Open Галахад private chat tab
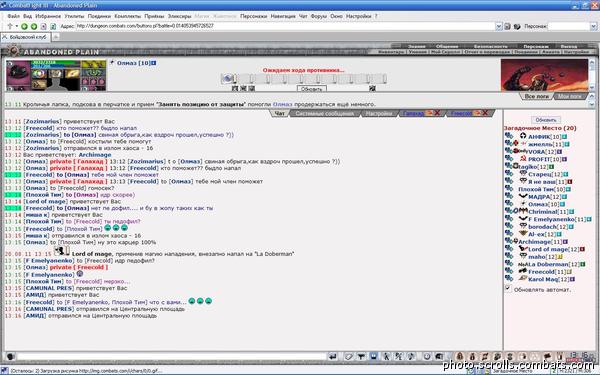The width and height of the screenshot is (600, 375). [414, 113]
